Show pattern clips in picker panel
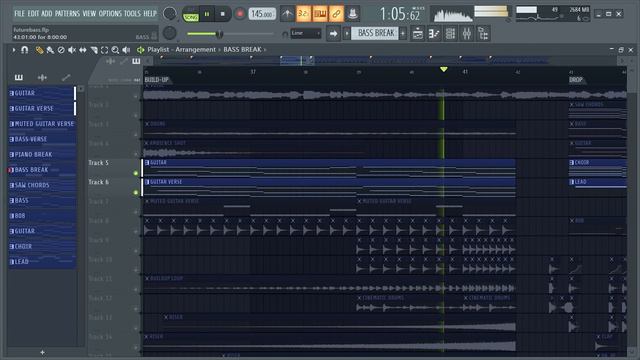Screen dimensions: 640x360 tap(19, 77)
